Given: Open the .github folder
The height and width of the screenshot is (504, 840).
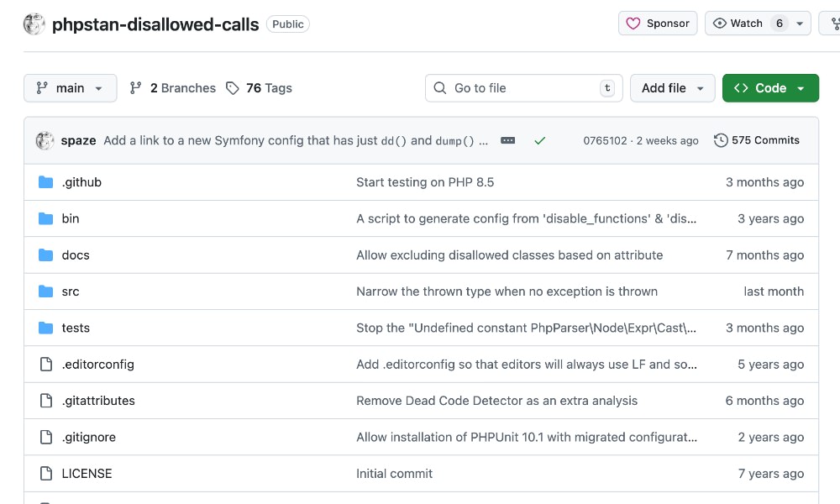Looking at the screenshot, I should click(81, 182).
